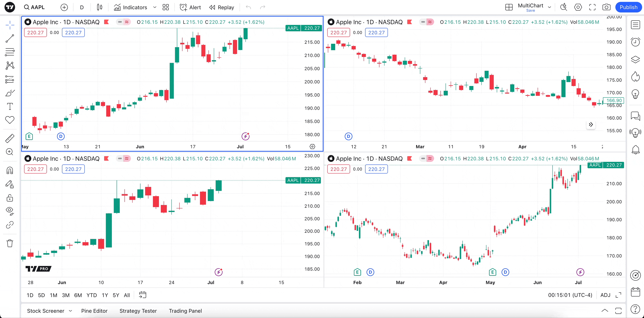
Task: Expand the Stock Screener dropdown
Action: click(71, 311)
